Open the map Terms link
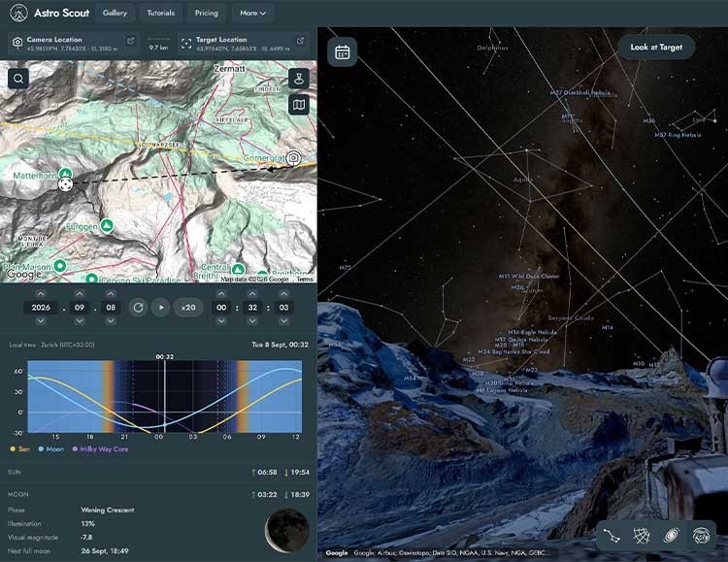The height and width of the screenshot is (562, 728). [305, 280]
